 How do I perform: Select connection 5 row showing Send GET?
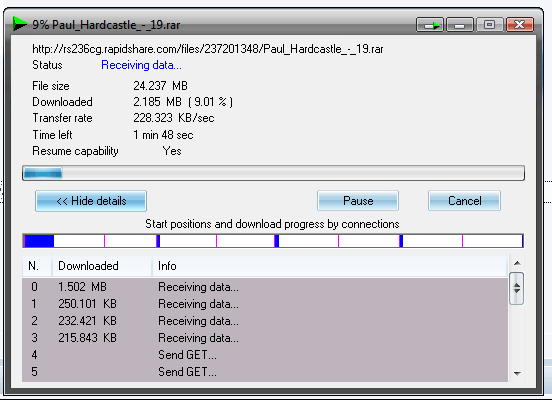coord(265,372)
